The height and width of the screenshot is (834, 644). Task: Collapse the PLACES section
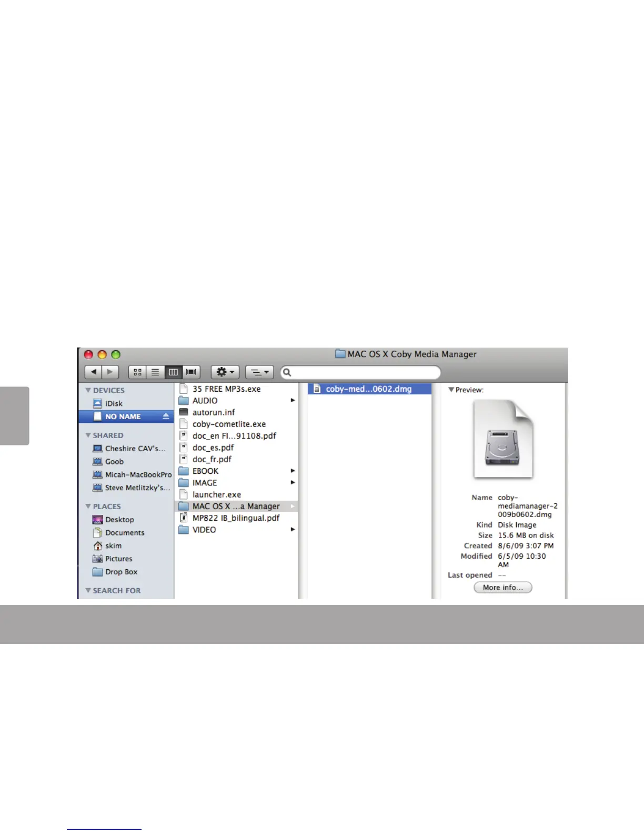click(88, 507)
